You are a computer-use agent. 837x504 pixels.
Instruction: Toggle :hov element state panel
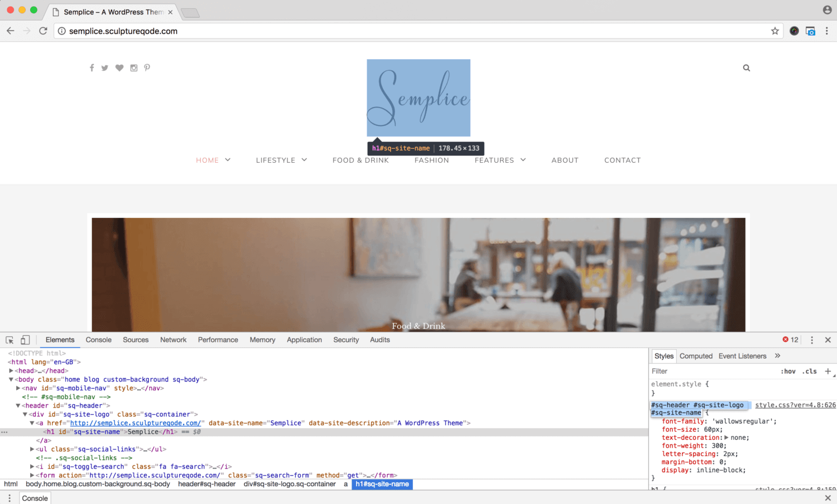pos(788,371)
